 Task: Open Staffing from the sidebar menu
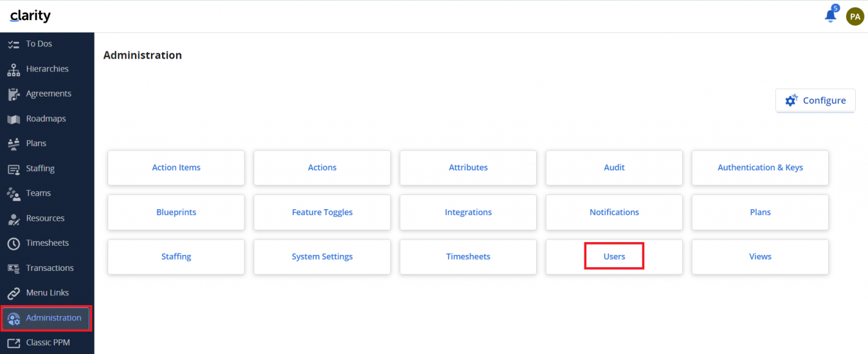(x=40, y=169)
